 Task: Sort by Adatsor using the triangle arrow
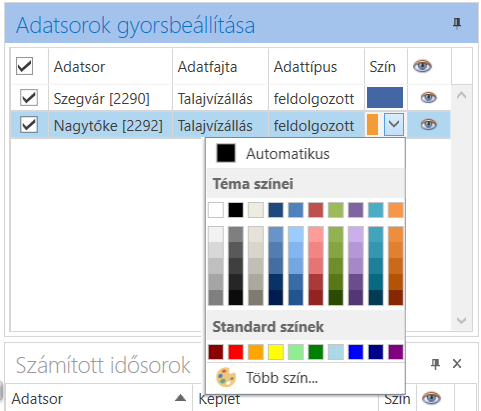[180, 397]
